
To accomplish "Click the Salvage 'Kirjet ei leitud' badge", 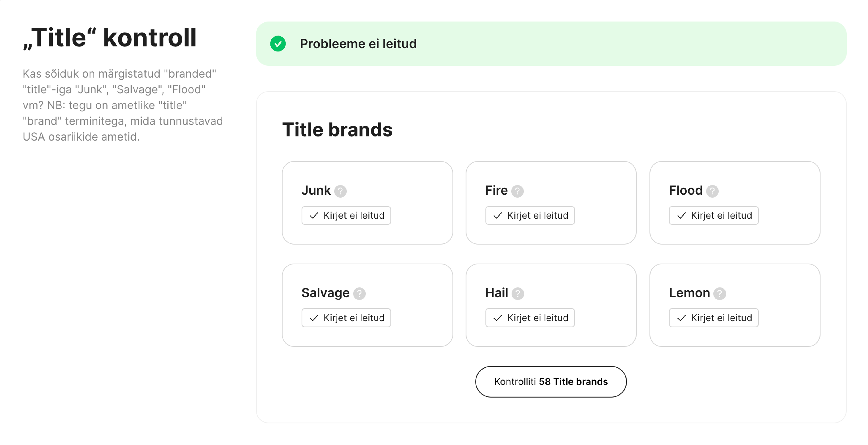I will [346, 318].
